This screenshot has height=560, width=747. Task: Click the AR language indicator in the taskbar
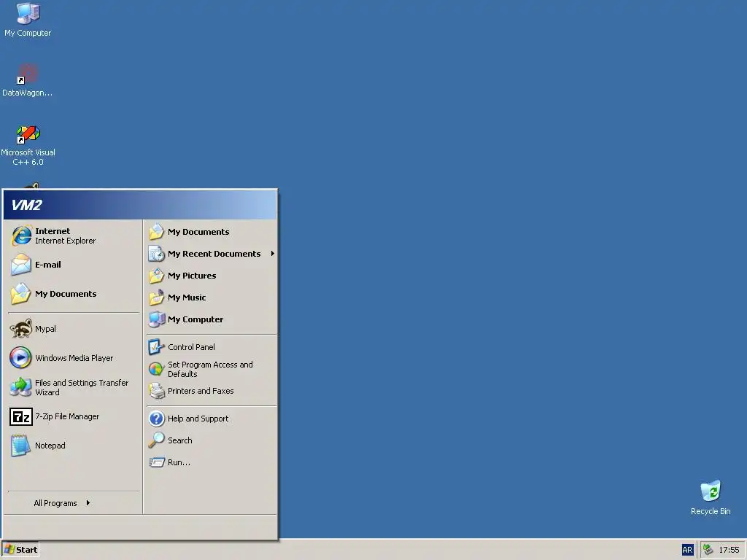tap(687, 550)
